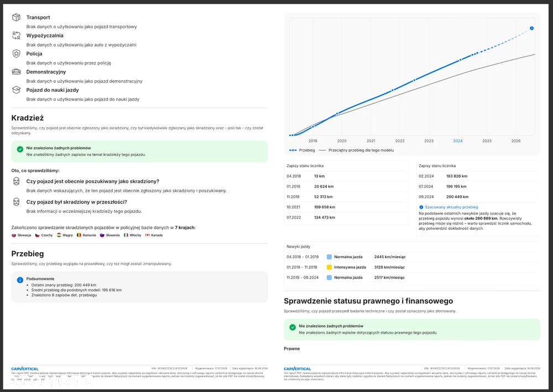Screen dimensions: 553x392
Task: Click the Demonstracyjny car icon
Action: (16, 71)
